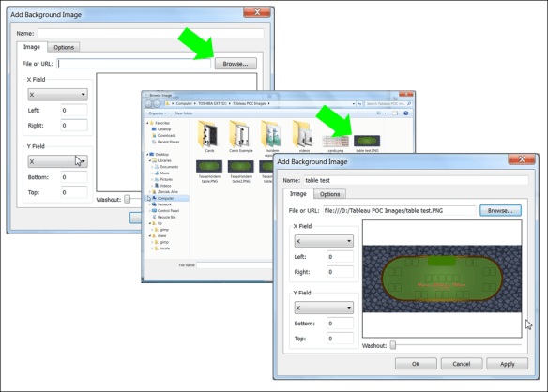Click Tableau POC Images in the address path
Viewport: 548px width, 392px height.
250,103
